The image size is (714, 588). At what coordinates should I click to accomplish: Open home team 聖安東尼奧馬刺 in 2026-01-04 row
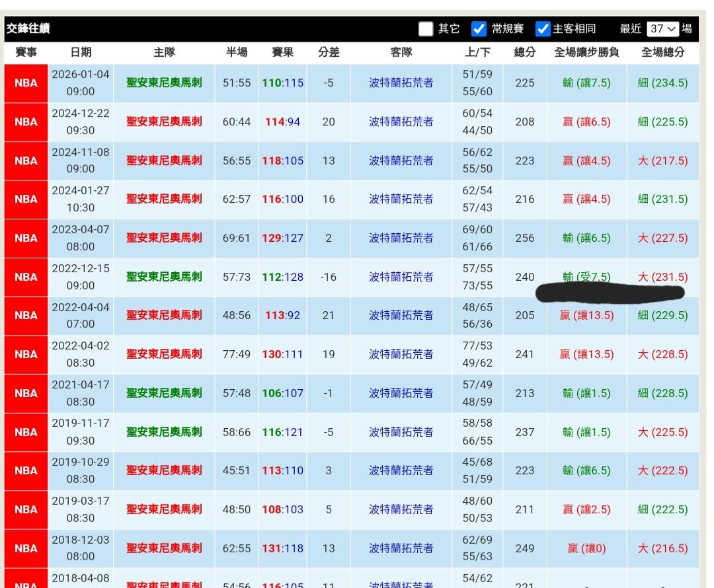click(165, 83)
